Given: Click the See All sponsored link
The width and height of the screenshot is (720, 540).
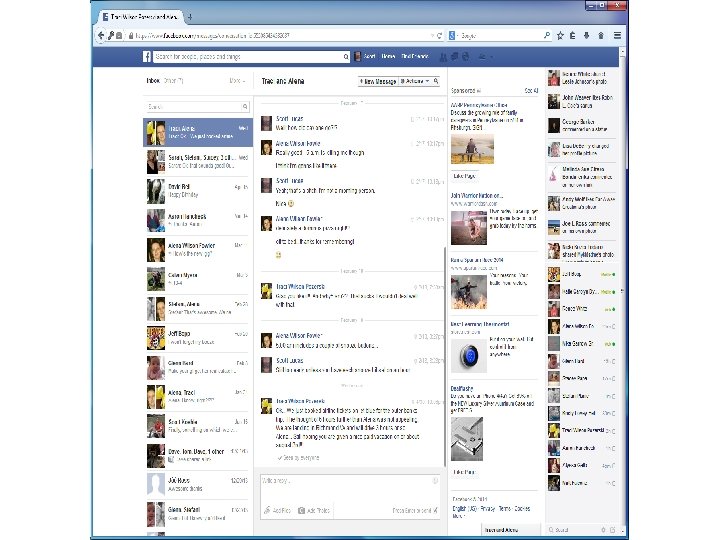Looking at the screenshot, I should (x=531, y=91).
